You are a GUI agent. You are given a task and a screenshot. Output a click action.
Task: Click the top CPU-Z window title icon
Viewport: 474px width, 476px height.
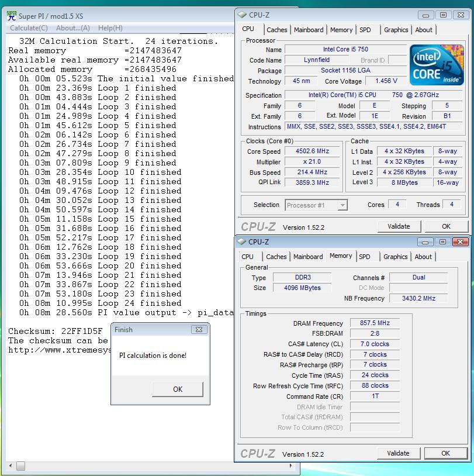242,15
